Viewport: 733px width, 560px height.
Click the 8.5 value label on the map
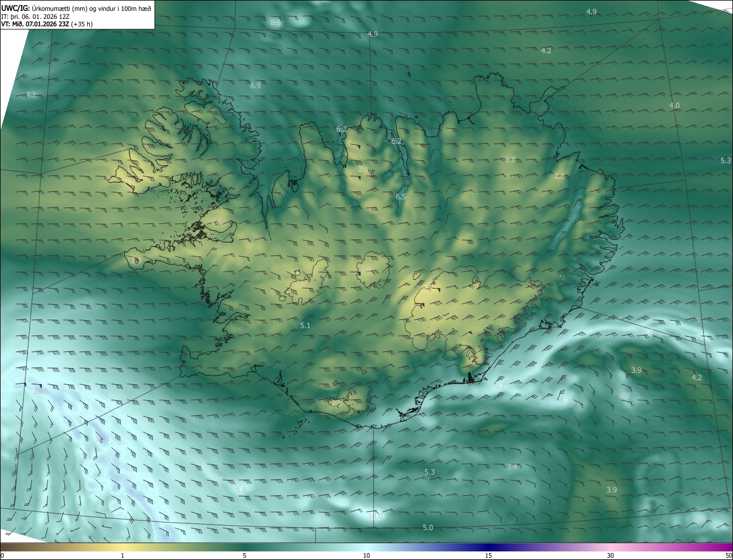point(275,22)
